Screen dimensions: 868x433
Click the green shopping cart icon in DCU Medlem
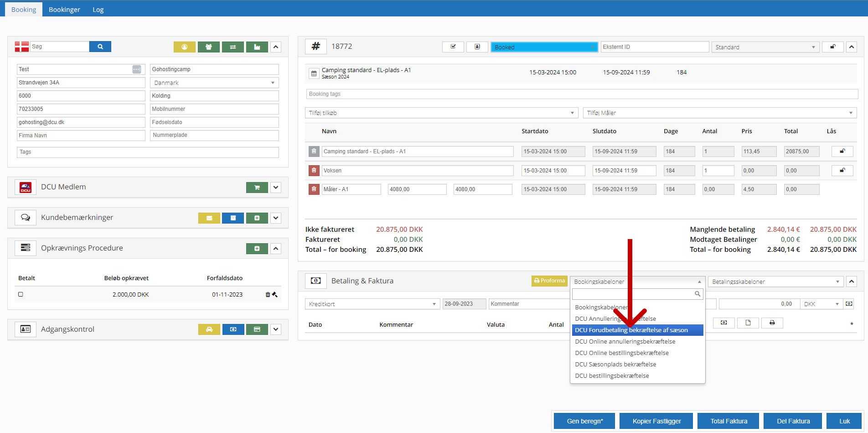pos(257,188)
